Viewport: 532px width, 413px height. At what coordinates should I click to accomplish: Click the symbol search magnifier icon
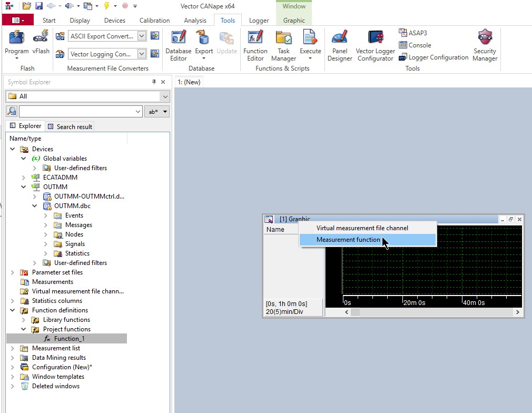tap(12, 112)
